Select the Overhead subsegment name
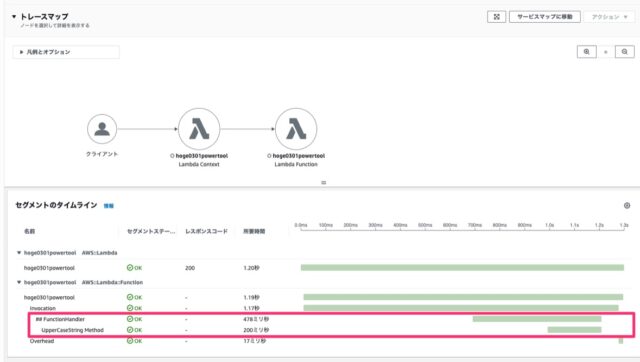640x362 pixels. tap(42, 341)
